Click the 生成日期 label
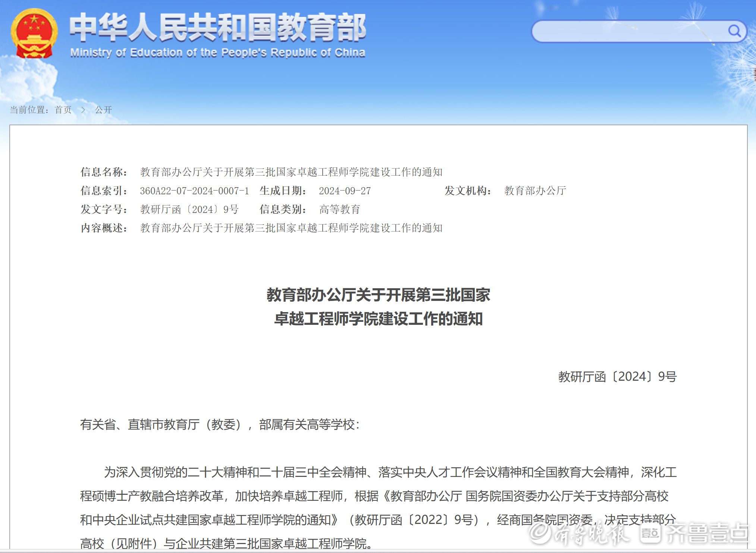The height and width of the screenshot is (553, 756). click(x=283, y=191)
